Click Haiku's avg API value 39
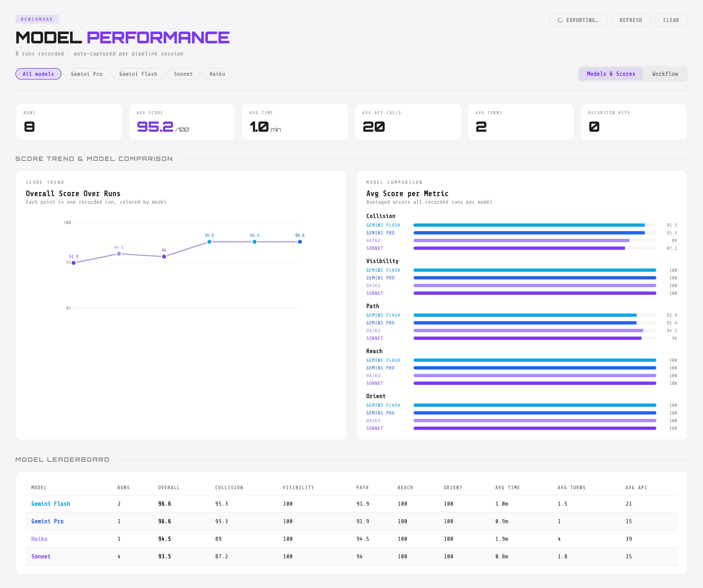703x588 pixels. (629, 539)
